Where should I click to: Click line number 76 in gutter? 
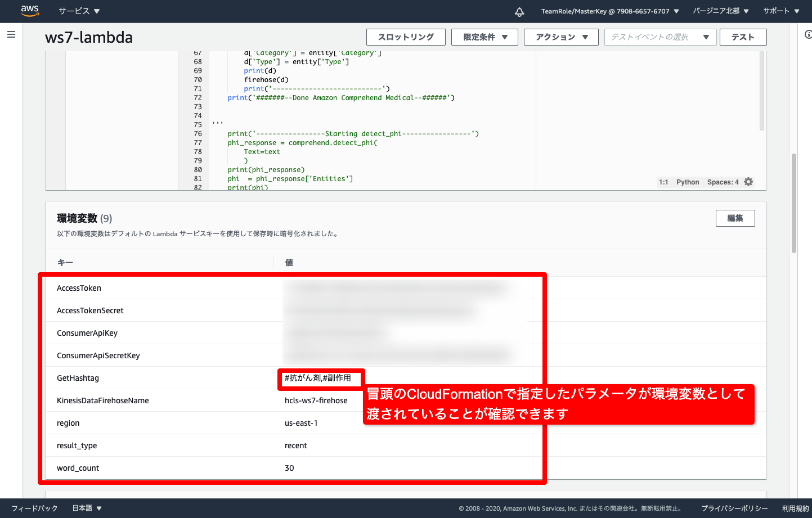click(198, 134)
